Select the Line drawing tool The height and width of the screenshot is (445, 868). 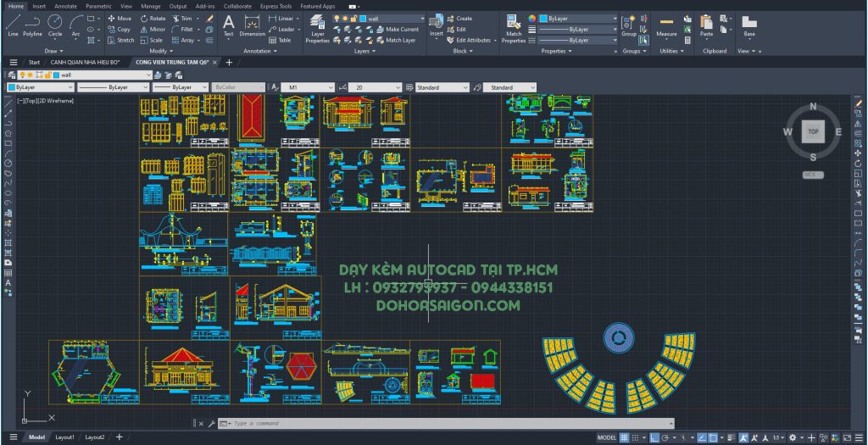13,26
